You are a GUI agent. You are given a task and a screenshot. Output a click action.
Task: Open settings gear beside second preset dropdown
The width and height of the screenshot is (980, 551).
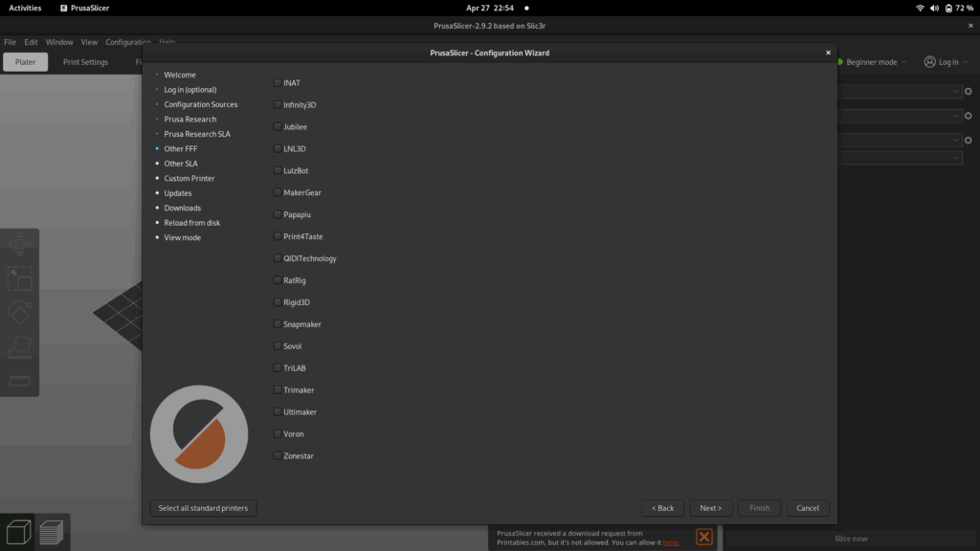[969, 116]
